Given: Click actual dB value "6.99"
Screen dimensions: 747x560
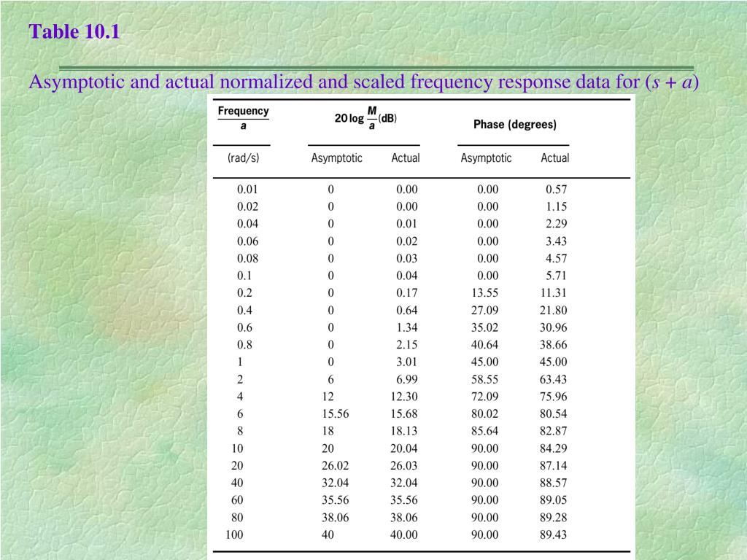Looking at the screenshot, I should (x=407, y=379).
